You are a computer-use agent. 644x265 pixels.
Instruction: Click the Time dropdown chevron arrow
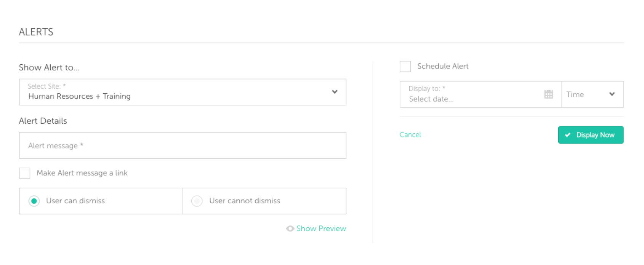point(612,94)
